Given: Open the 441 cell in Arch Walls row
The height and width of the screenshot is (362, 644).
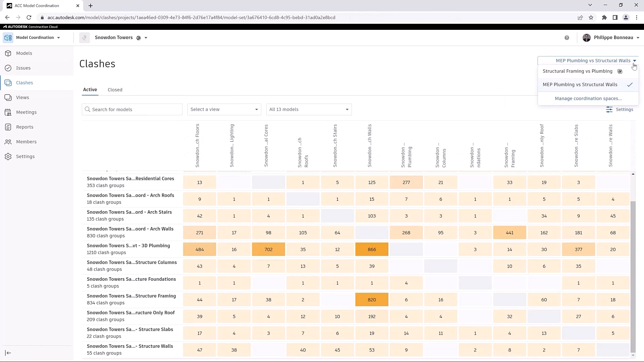Looking at the screenshot, I should 509,233.
